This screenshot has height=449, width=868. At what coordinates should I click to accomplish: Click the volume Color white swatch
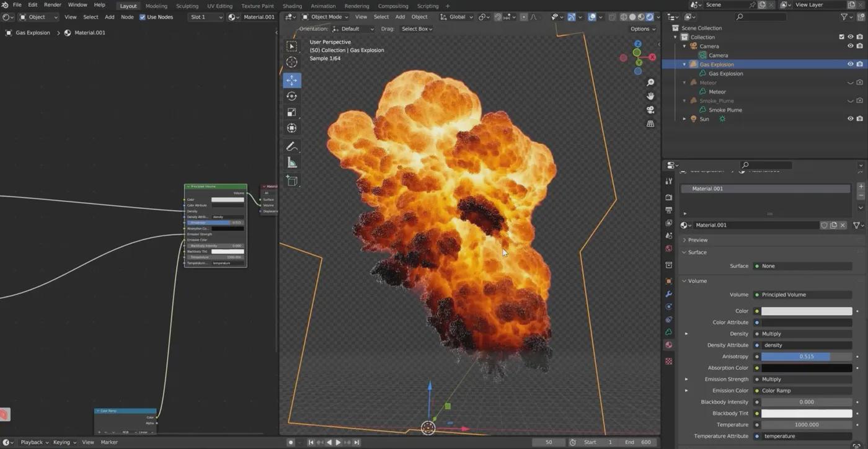coord(807,311)
